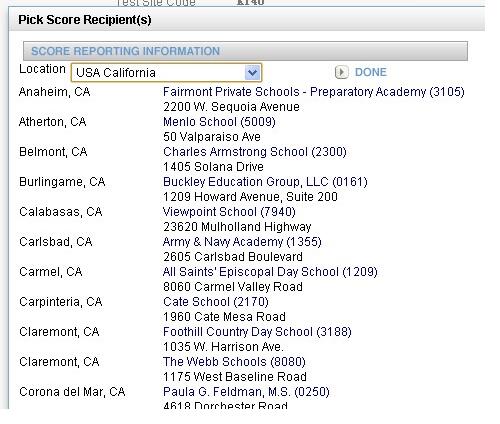Viewport: 500px width, 424px height.
Task: Select All Saints' Episcopal Day School (1209)
Action: coord(270,272)
